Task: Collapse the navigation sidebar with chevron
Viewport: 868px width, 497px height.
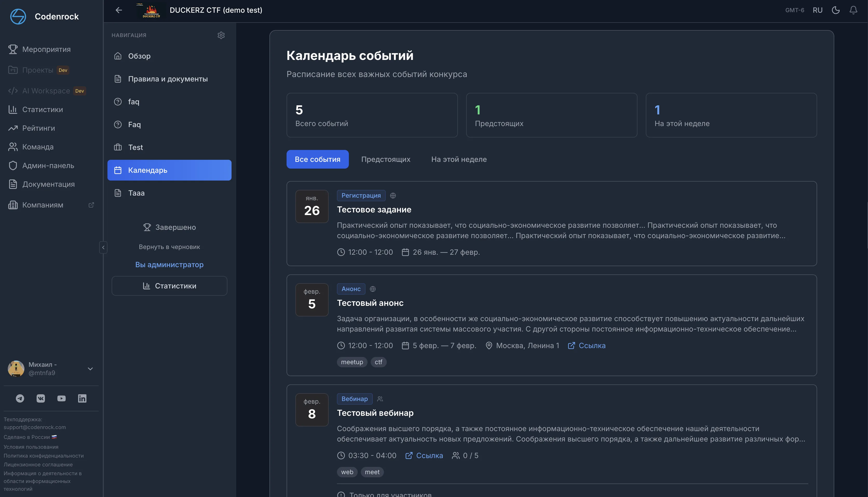Action: [x=103, y=247]
